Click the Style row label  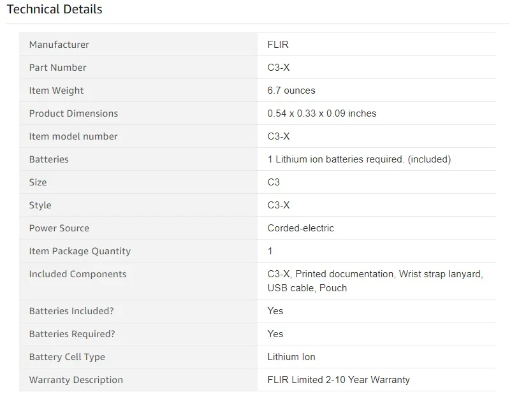tap(40, 205)
